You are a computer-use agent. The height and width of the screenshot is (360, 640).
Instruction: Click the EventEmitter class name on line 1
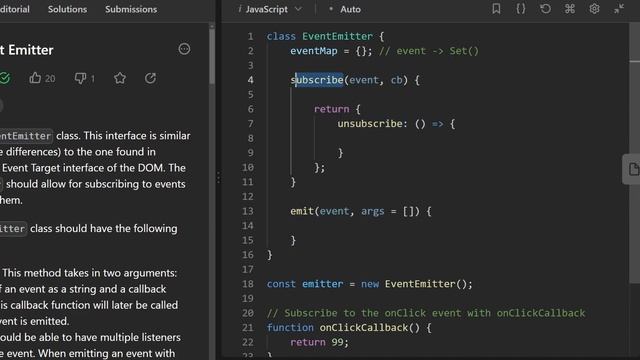[337, 36]
